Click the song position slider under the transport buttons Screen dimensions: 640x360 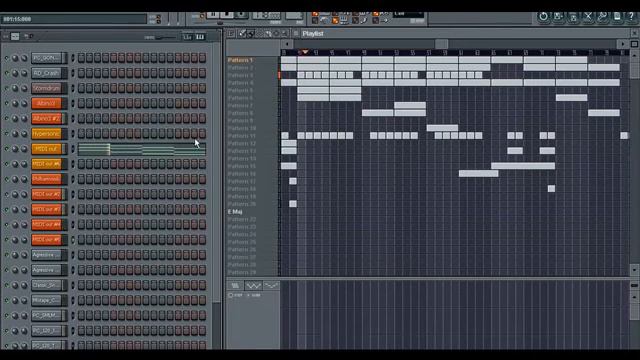click(220, 23)
